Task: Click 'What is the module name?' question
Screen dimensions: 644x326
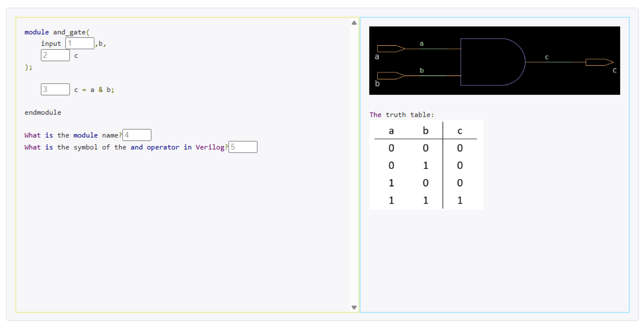Action: point(73,135)
